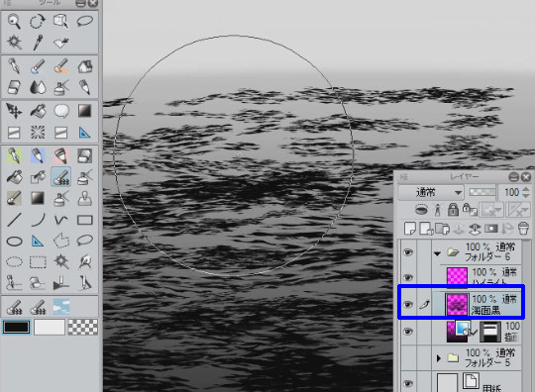Select the black main color swatch
This screenshot has height=392, width=535.
tap(16, 328)
